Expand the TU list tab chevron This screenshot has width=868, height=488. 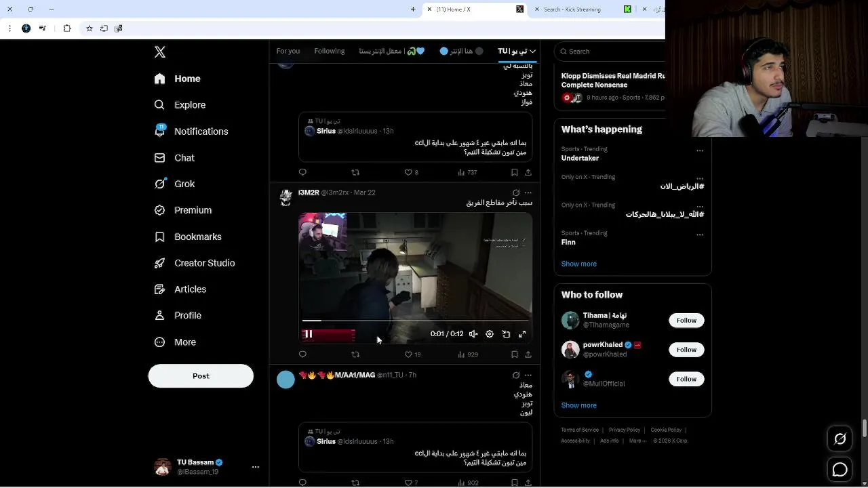click(x=533, y=52)
